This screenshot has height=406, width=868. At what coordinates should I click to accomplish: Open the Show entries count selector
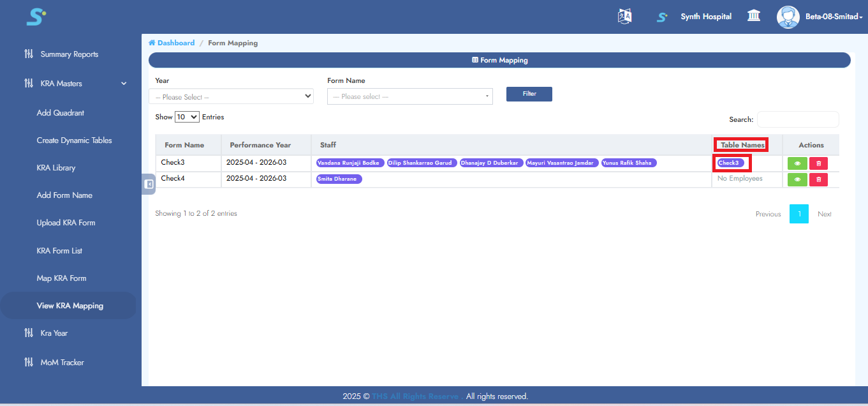(186, 116)
